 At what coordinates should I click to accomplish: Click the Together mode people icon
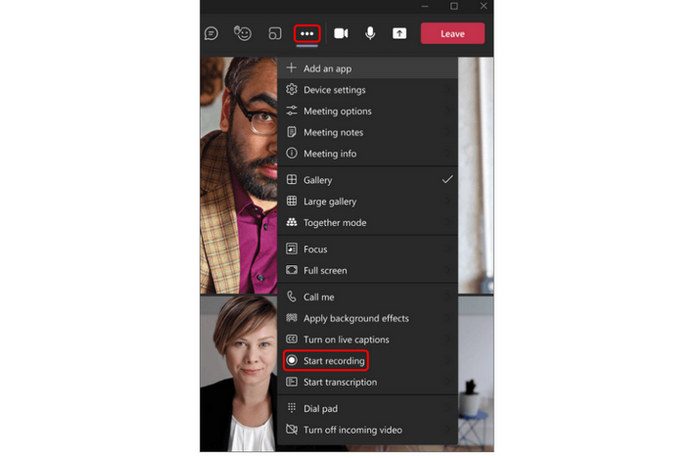click(292, 222)
